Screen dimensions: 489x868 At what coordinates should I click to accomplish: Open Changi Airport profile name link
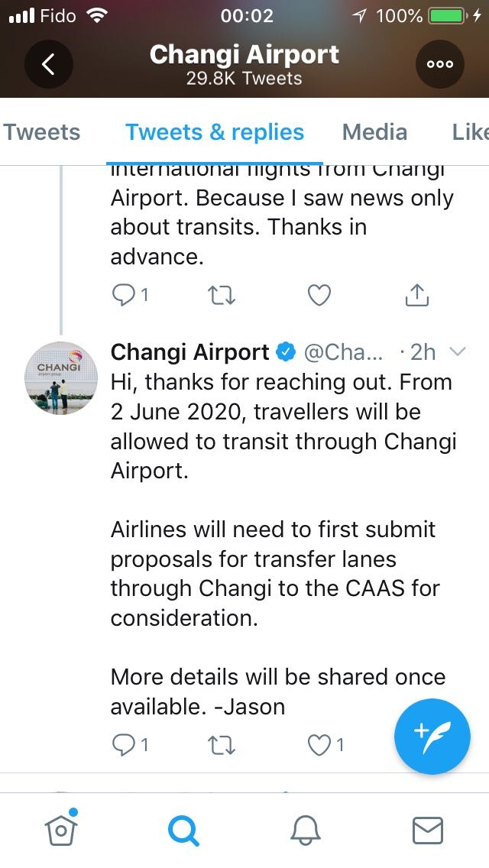point(189,352)
